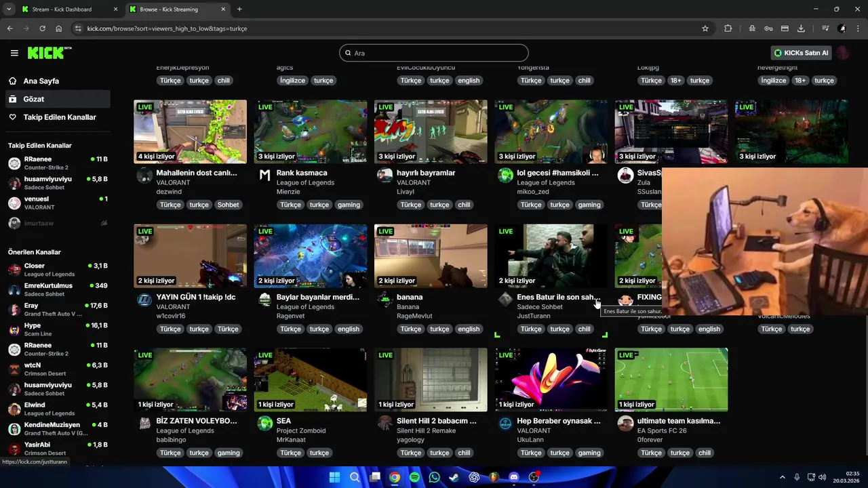Click the Sohbet tag on dezwind card
868x488 pixels.
pyautogui.click(x=228, y=205)
